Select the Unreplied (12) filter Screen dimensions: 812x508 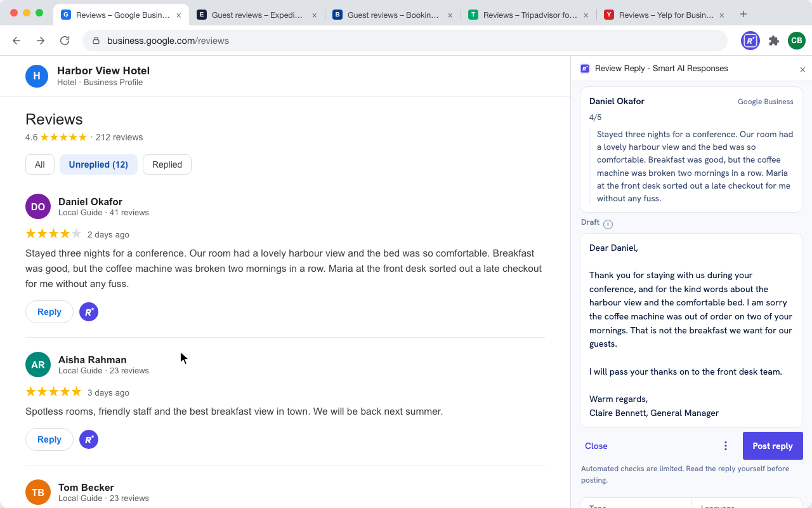(98, 164)
